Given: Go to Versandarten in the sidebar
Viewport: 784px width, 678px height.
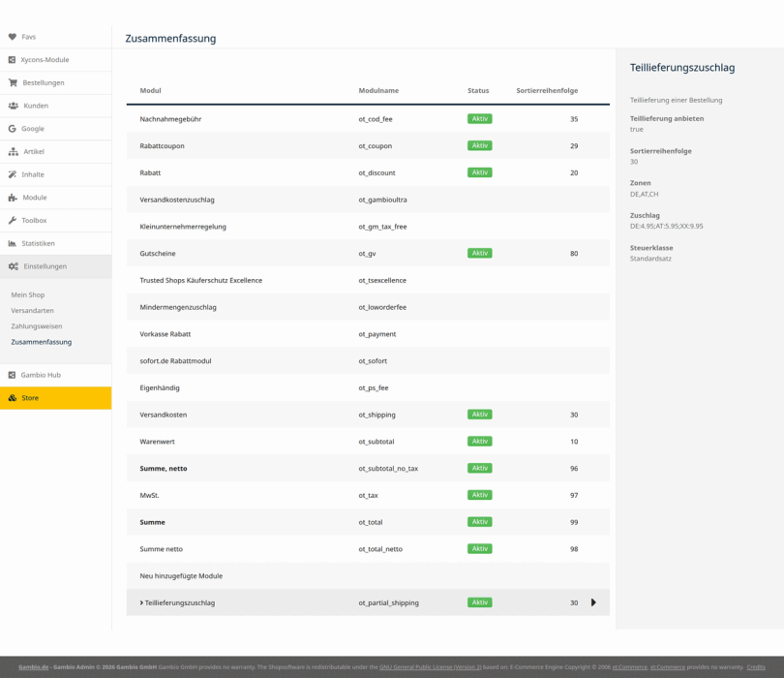Looking at the screenshot, I should [33, 310].
